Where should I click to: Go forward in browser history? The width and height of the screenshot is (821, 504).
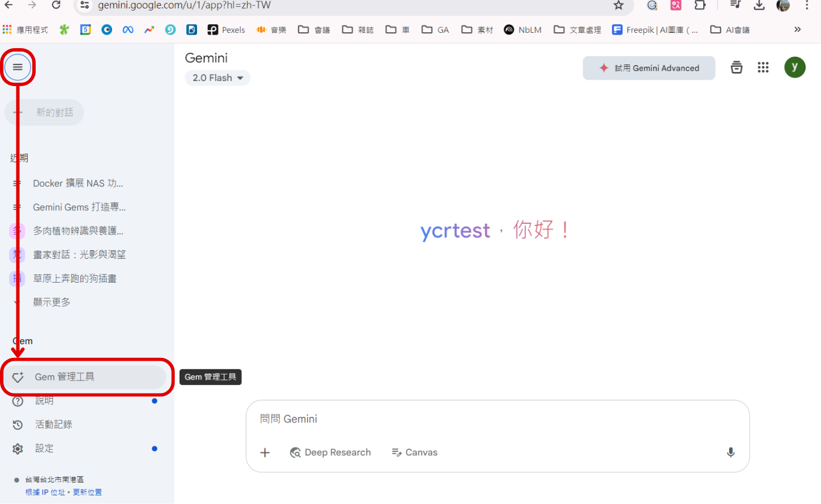(x=32, y=5)
